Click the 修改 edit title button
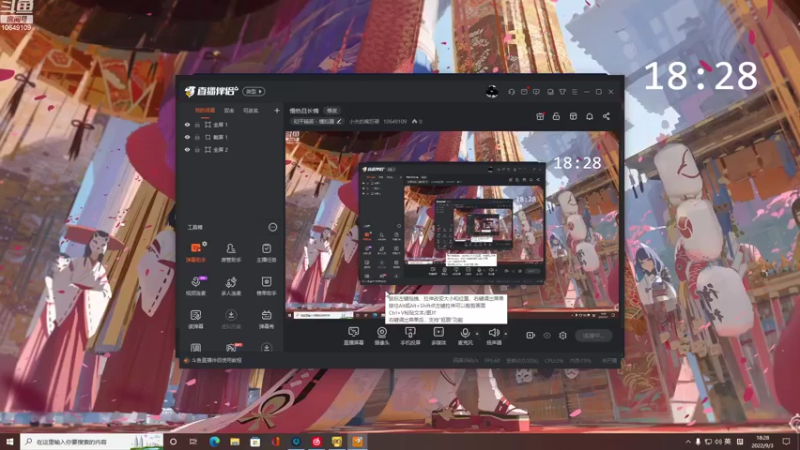 point(332,111)
